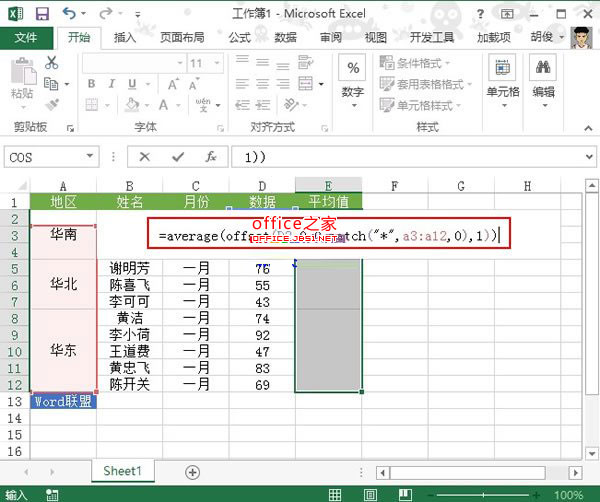The image size is (600, 502).
Task: Toggle Top Align
Action: [242, 60]
